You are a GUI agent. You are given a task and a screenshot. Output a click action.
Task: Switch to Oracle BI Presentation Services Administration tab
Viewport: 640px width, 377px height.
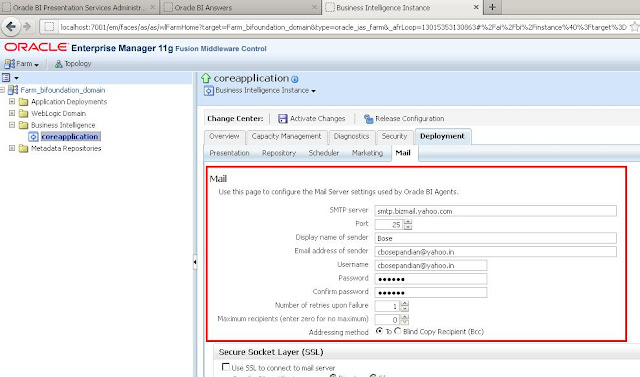pos(78,7)
